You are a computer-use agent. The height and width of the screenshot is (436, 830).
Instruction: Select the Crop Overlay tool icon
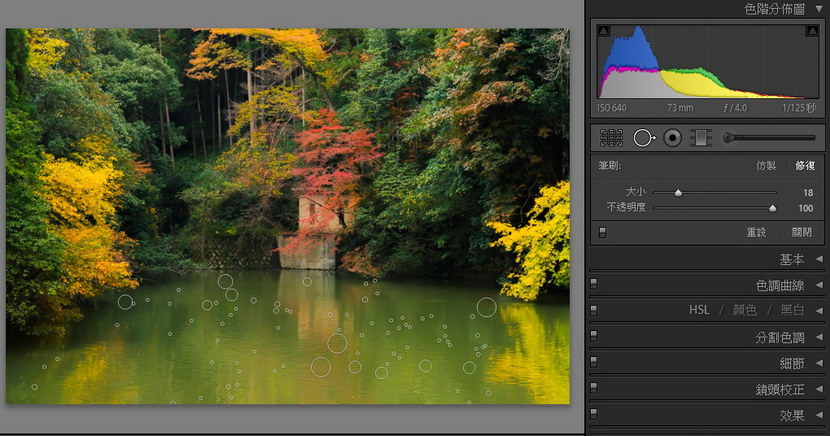point(611,138)
